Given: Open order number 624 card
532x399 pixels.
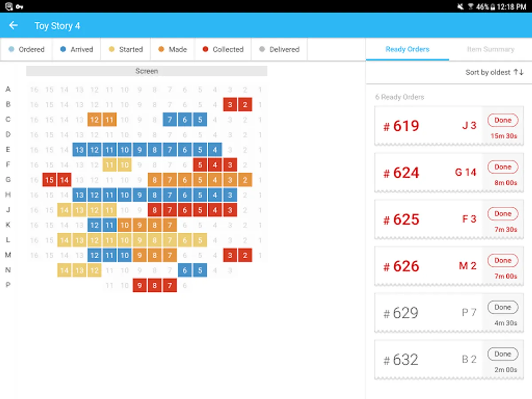Looking at the screenshot, I should [449, 172].
